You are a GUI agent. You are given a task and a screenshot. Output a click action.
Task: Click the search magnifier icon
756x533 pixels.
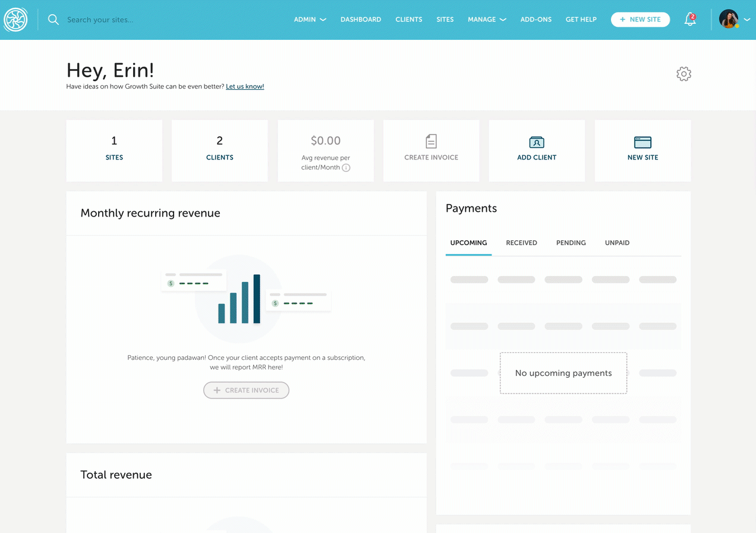[53, 20]
